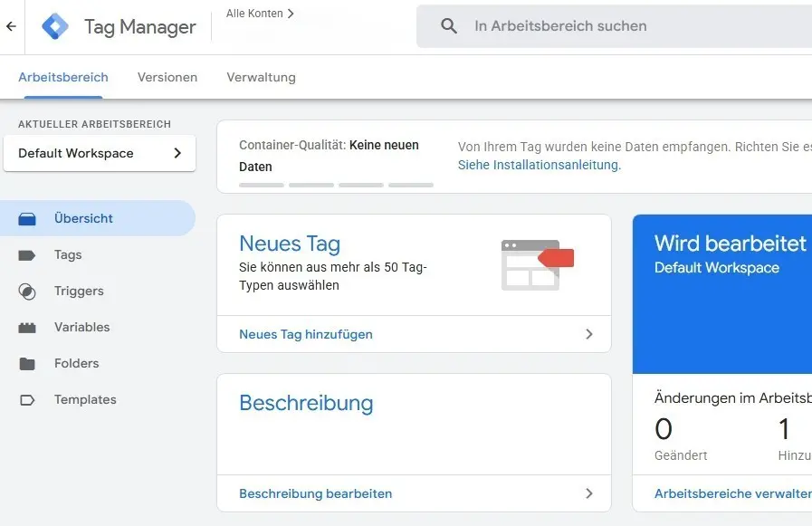Select Tags in the sidebar
The height and width of the screenshot is (526, 812).
[68, 254]
